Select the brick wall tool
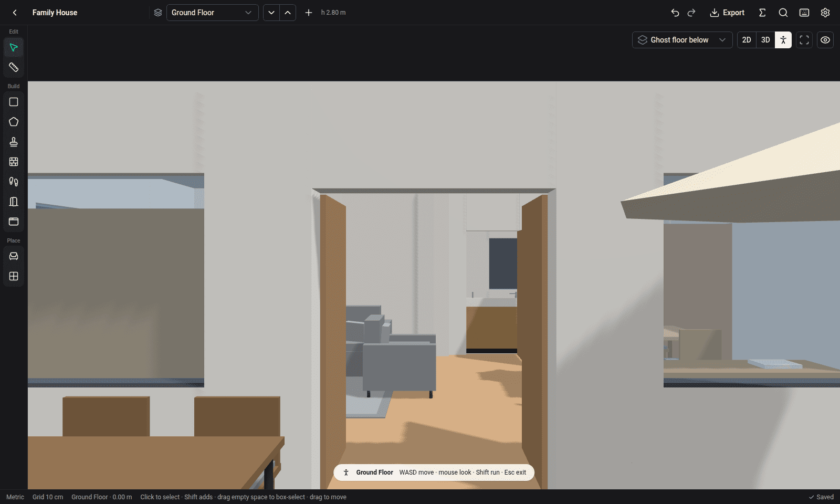Image resolution: width=840 pixels, height=504 pixels. click(x=14, y=162)
